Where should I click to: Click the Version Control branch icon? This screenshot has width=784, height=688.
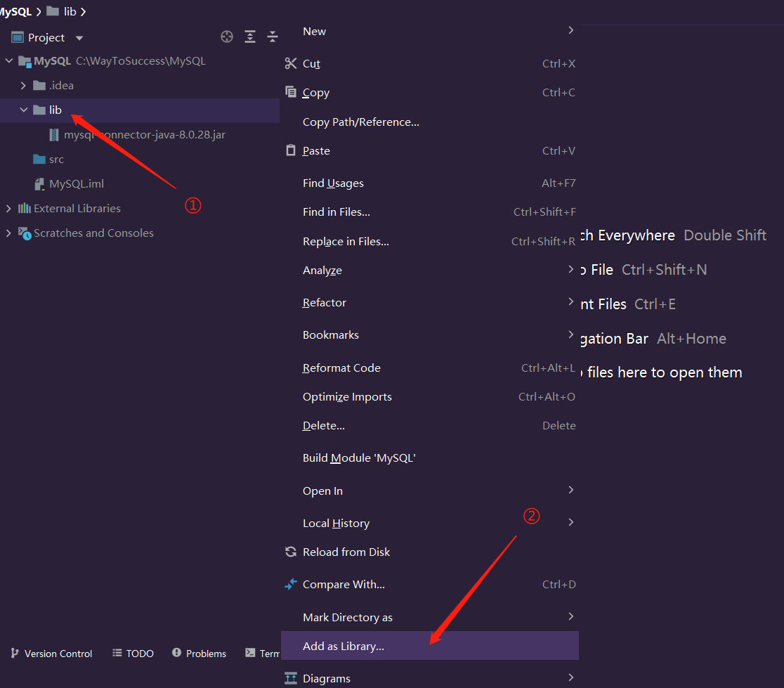pyautogui.click(x=15, y=653)
